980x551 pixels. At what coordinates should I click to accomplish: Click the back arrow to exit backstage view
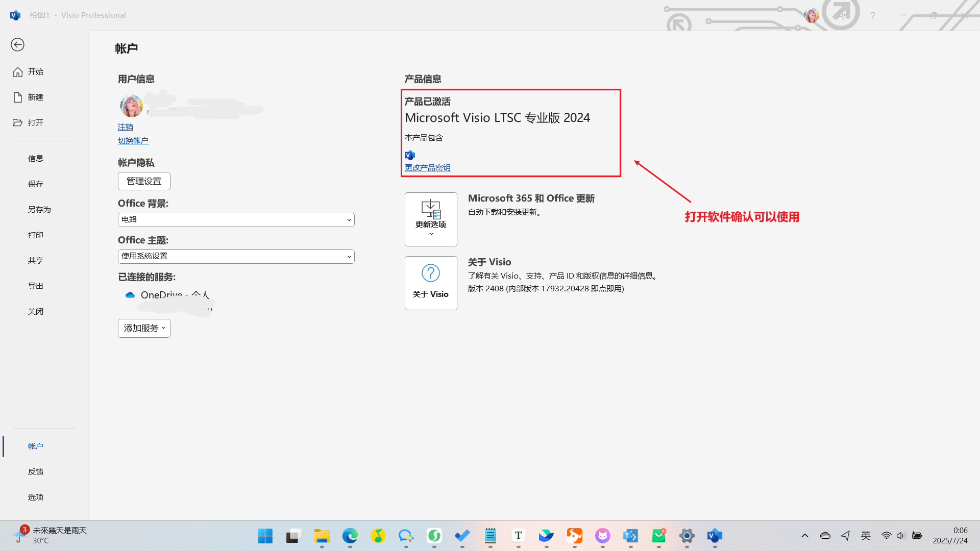[17, 45]
